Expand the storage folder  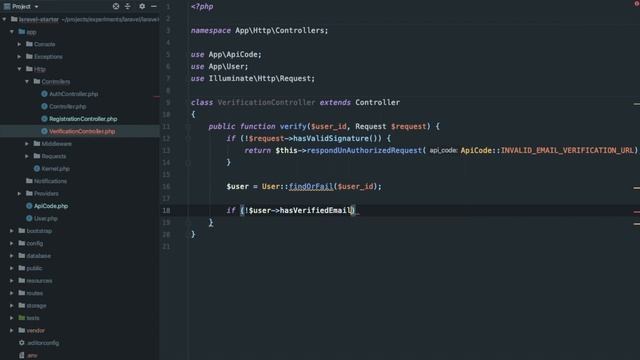12,305
